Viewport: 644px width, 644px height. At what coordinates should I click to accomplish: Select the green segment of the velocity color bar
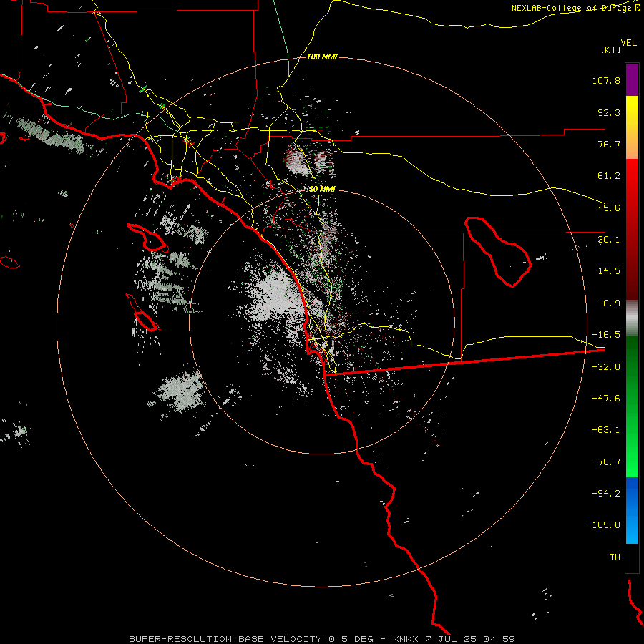632,406
